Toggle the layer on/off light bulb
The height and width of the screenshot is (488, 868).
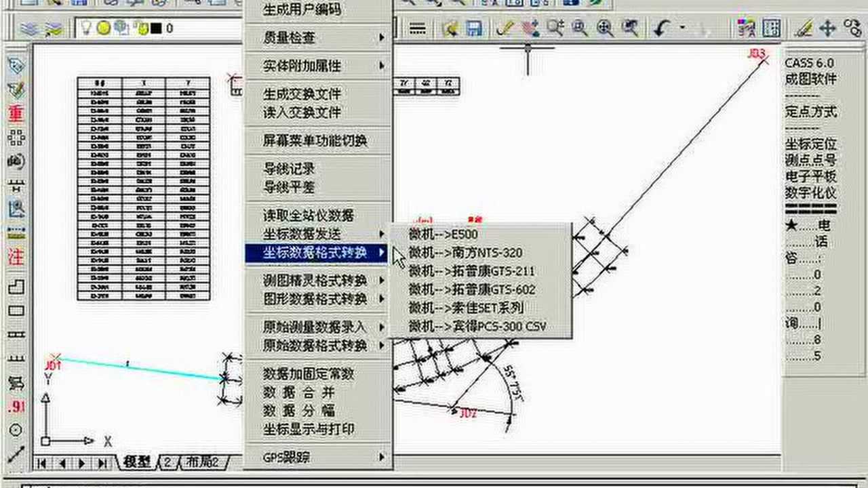click(86, 28)
